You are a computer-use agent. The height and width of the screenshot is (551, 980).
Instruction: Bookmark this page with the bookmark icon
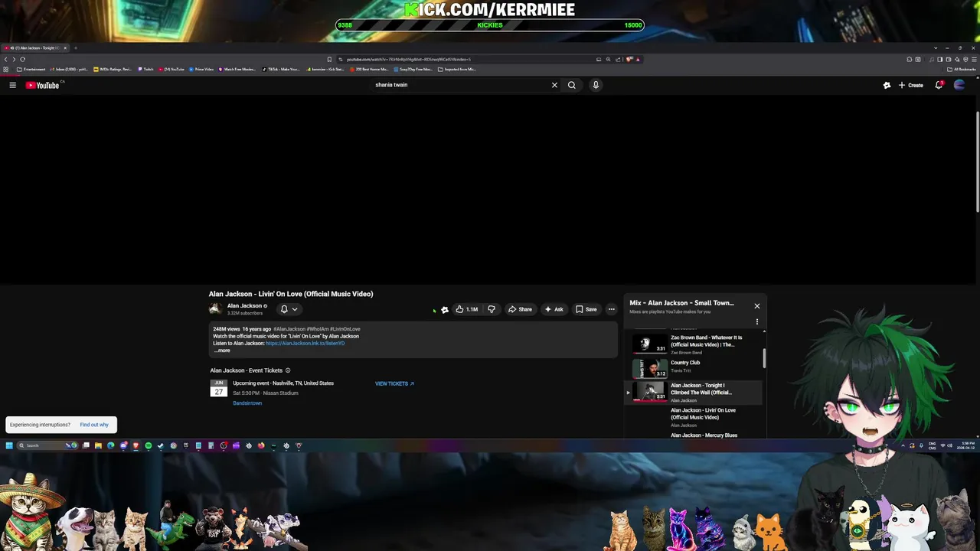point(329,59)
